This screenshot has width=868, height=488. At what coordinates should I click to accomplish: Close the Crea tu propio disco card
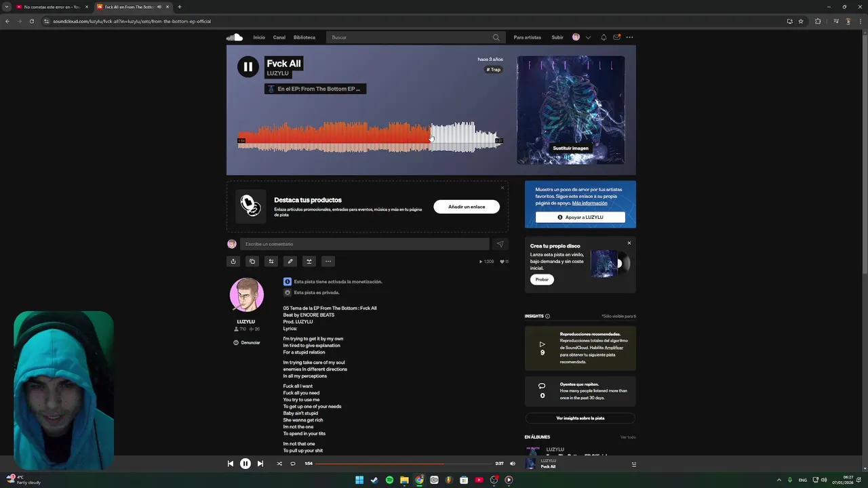[629, 243]
